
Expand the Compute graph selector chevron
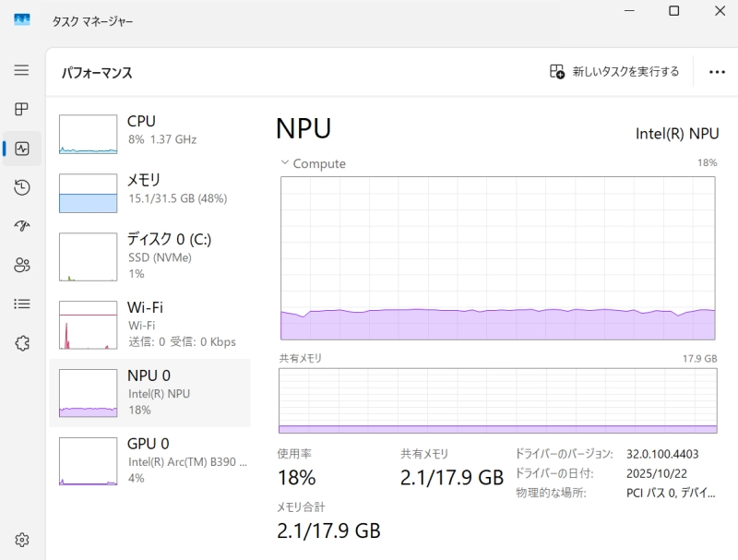284,162
